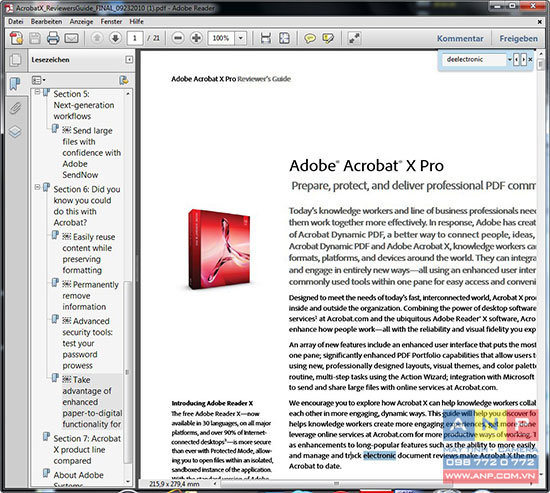Click the Save file icon
Image resolution: width=550 pixels, height=493 pixels.
[35, 38]
